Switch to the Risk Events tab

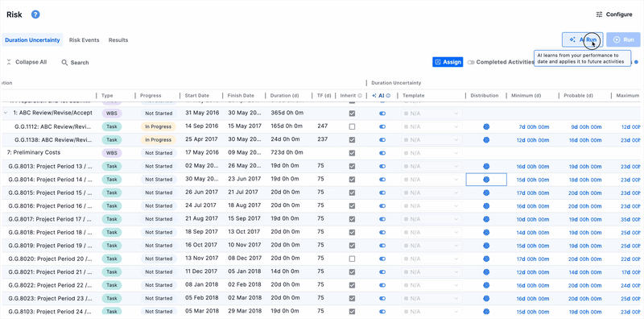point(85,40)
